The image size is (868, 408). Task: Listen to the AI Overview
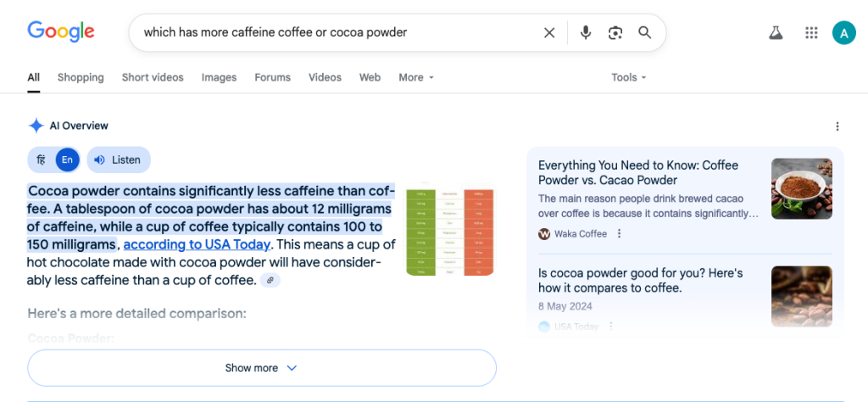pyautogui.click(x=119, y=160)
